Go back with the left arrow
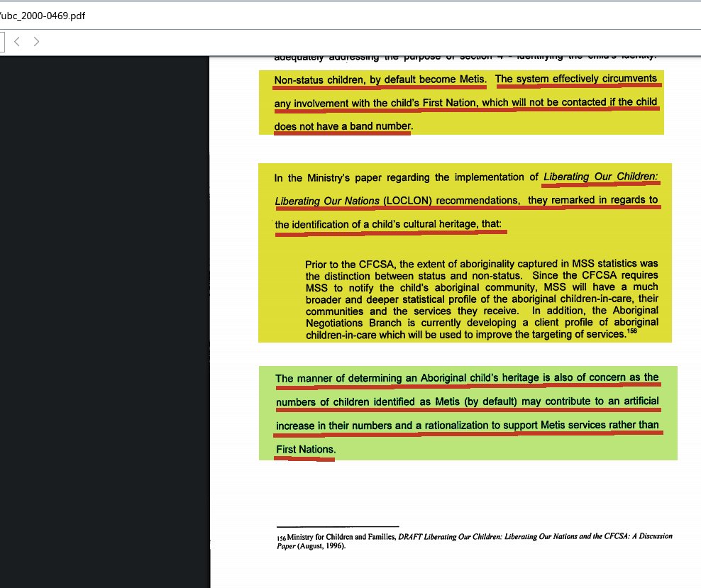Image resolution: width=701 pixels, height=588 pixels. click(x=17, y=42)
